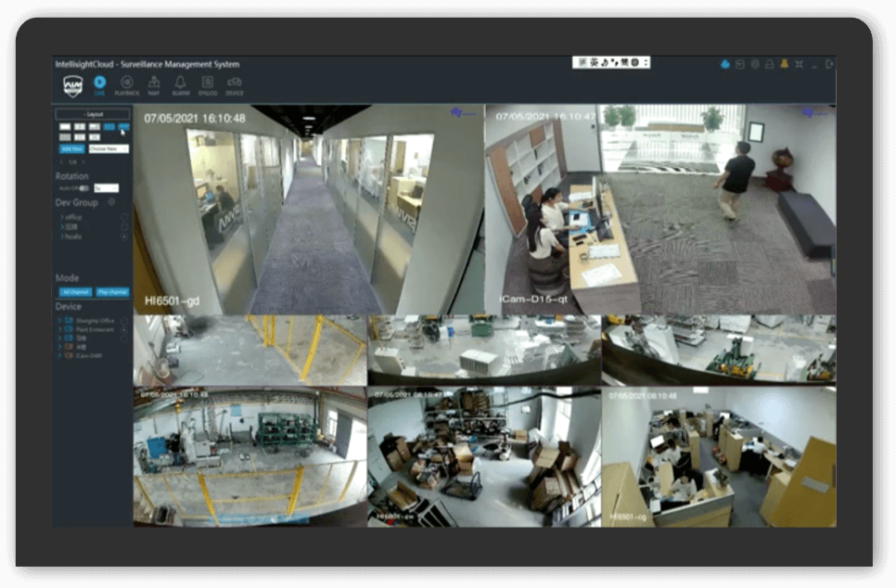
Task: Click the yellow bell notification icon
Action: coord(784,64)
